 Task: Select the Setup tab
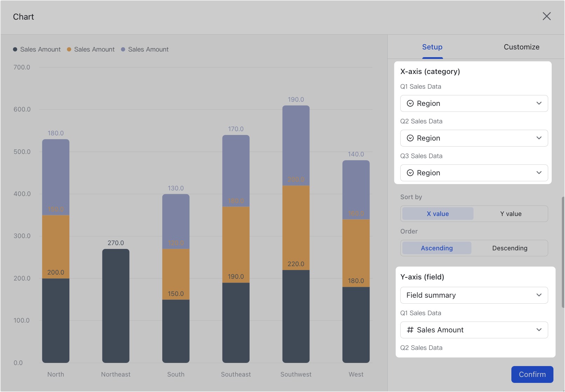[x=432, y=47]
